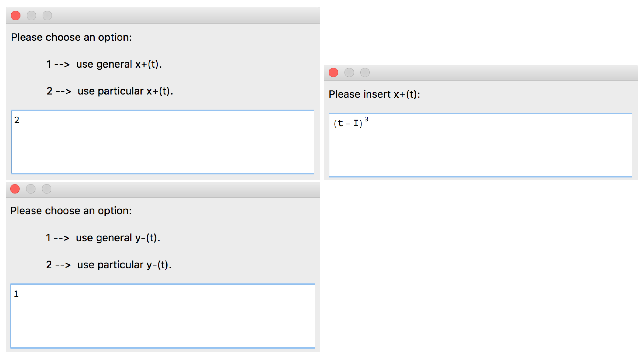The width and height of the screenshot is (644, 356).
Task: Click the 'Please insert x+(t):' label
Action: pyautogui.click(x=374, y=94)
